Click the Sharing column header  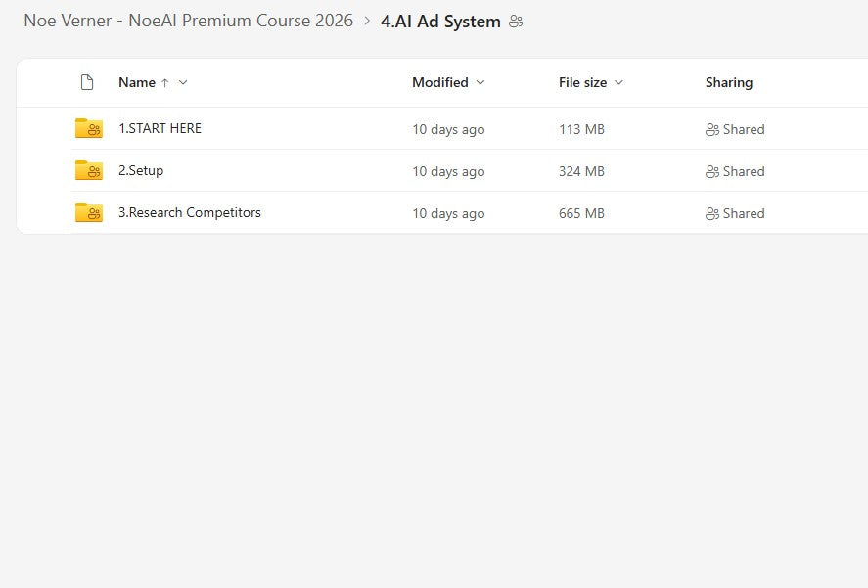pos(728,82)
